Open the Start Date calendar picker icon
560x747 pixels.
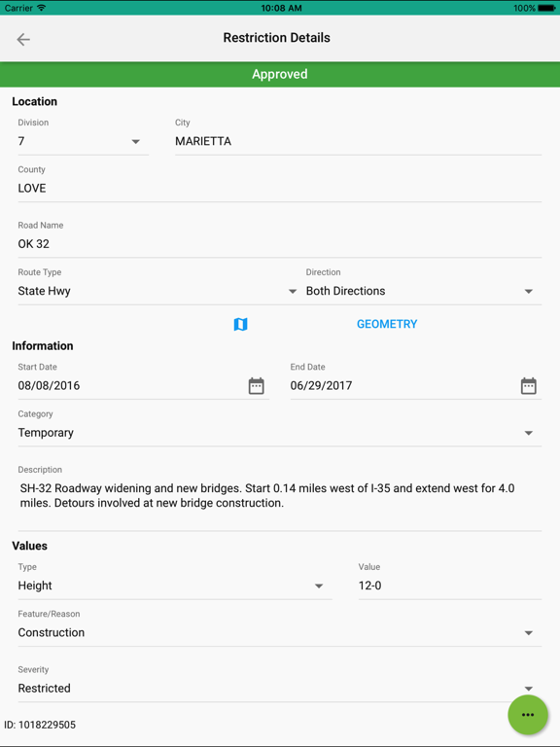[257, 386]
